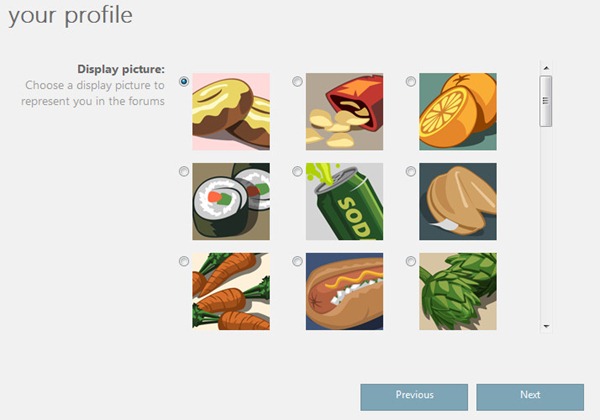Image resolution: width=600 pixels, height=420 pixels.
Task: Click the scrollbar down arrow
Action: click(546, 325)
